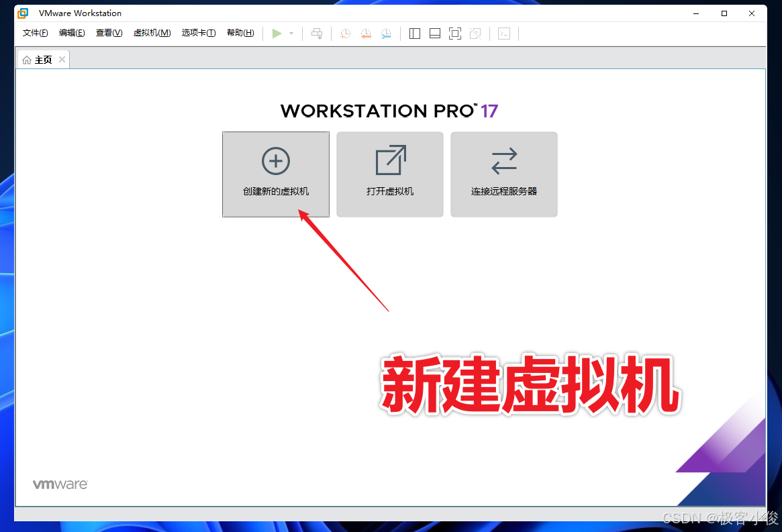This screenshot has width=782, height=532.
Task: Click the green power-on play button
Action: point(277,34)
